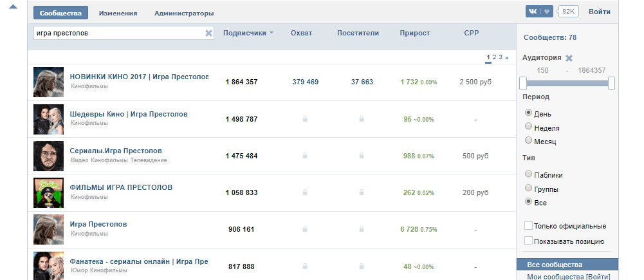This screenshot has width=644, height=280.
Task: Open the Мои сообщества [Войти] link
Action: pyautogui.click(x=567, y=276)
